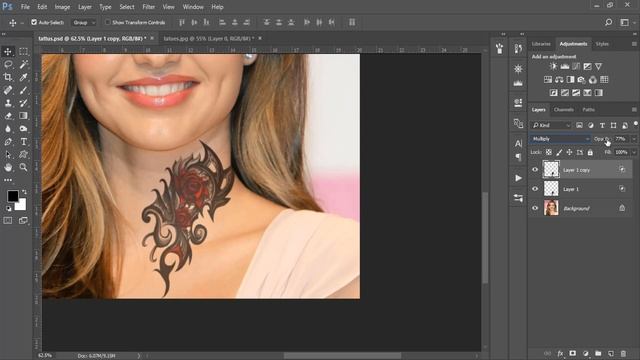Select the Path Selection tool
This screenshot has width=640, height=360.
(x=8, y=155)
